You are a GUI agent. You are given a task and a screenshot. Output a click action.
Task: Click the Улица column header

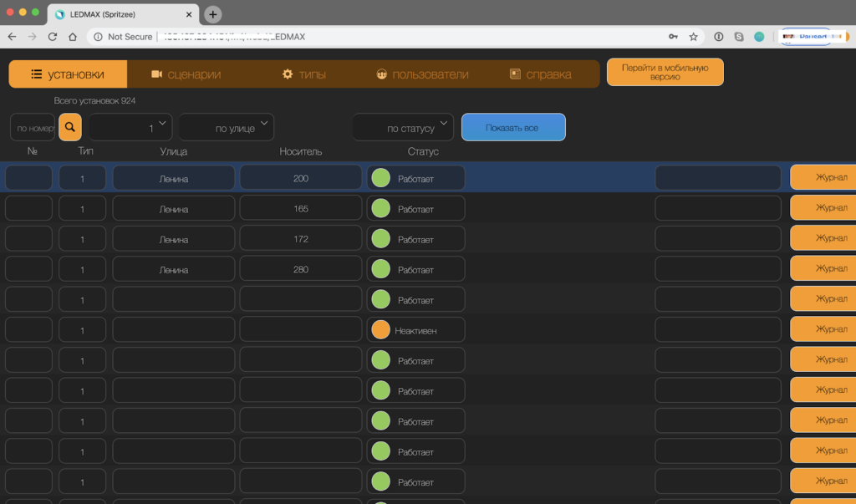pyautogui.click(x=174, y=151)
